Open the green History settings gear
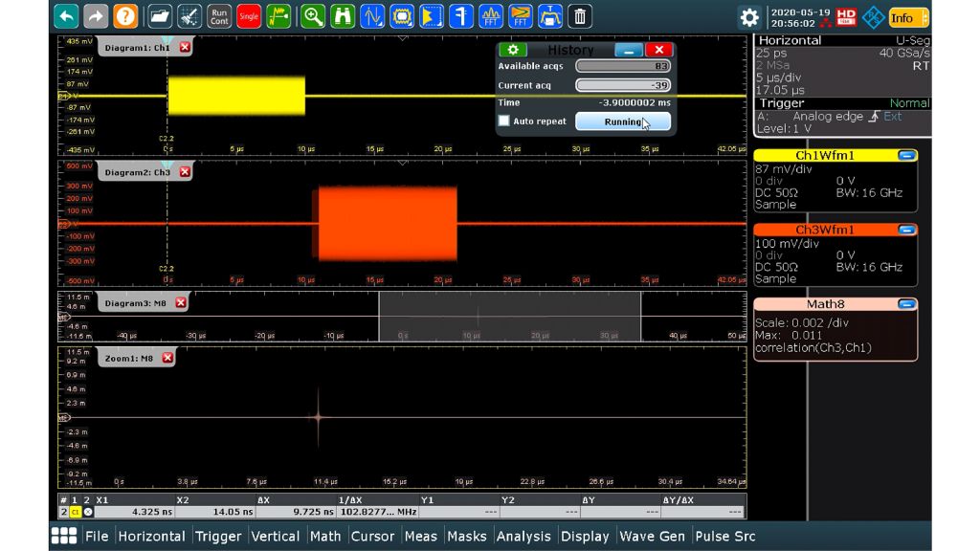Image resolution: width=980 pixels, height=551 pixels. click(x=513, y=50)
